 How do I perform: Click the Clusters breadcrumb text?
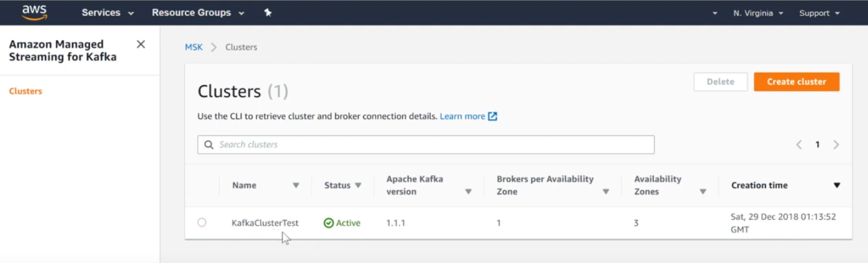coord(241,47)
